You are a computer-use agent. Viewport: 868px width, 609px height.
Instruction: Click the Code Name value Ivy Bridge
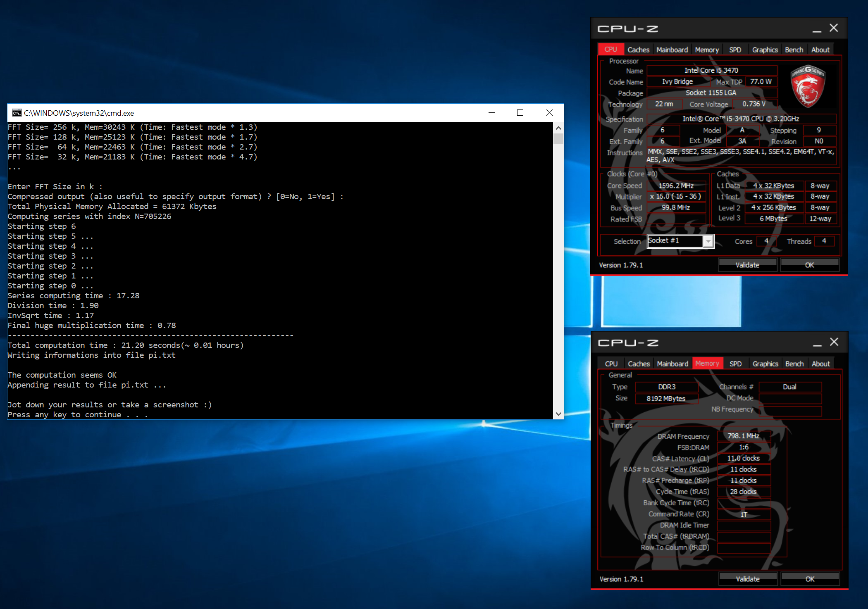(x=677, y=81)
